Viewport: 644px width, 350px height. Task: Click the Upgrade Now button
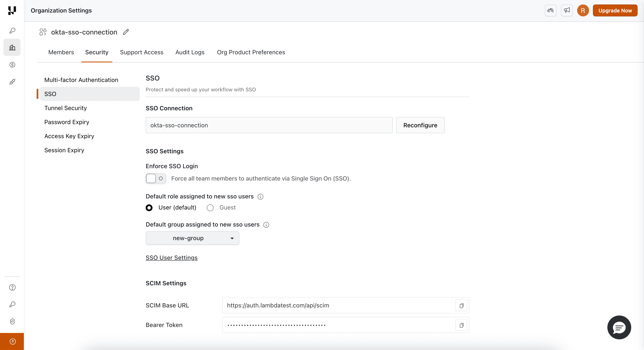(x=615, y=10)
